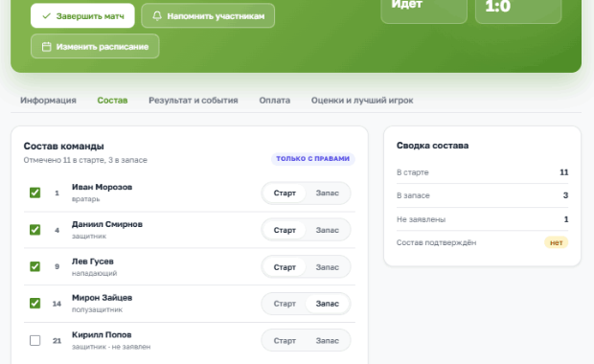Go to the Оплата tab
594x364 pixels.
(x=275, y=101)
